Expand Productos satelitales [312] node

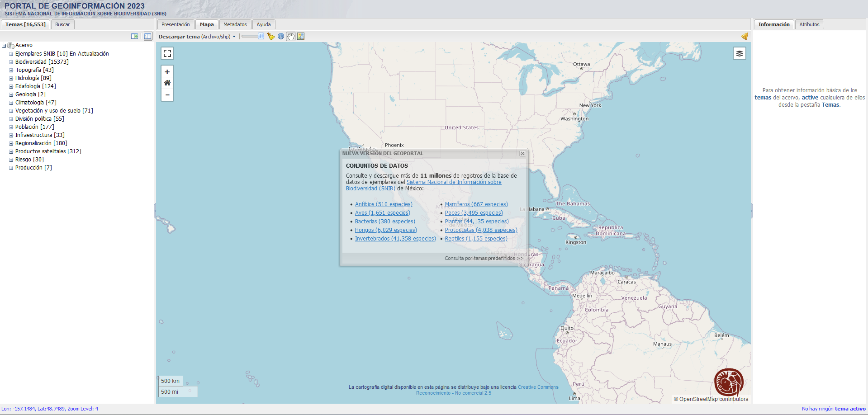11,151
